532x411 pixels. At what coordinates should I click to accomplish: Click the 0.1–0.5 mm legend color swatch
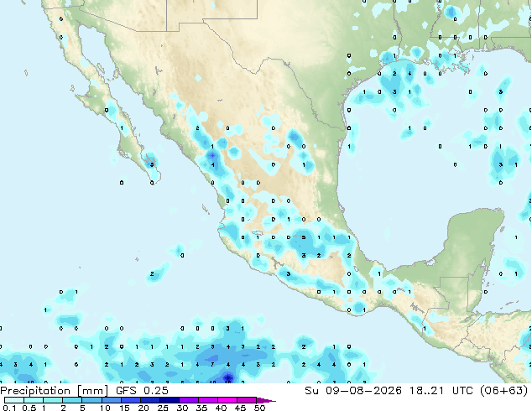[14, 400]
